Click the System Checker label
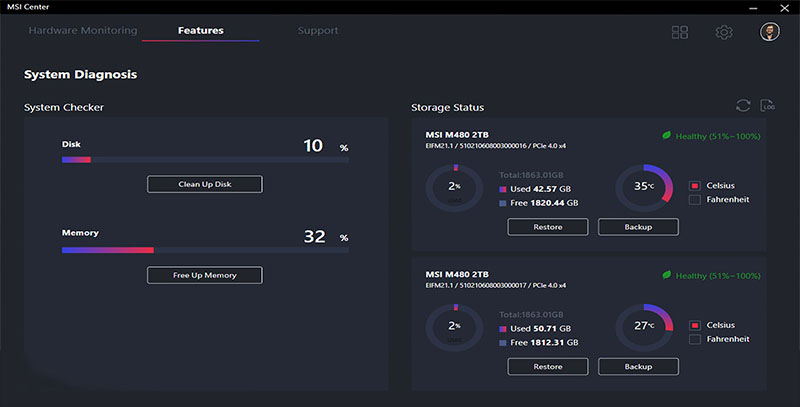 [x=64, y=107]
